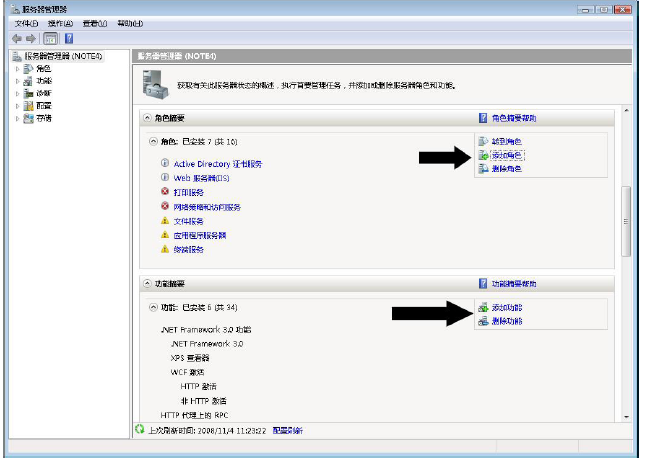Select the 诊断 node icon in the tree
This screenshot has width=653, height=468.
point(28,93)
